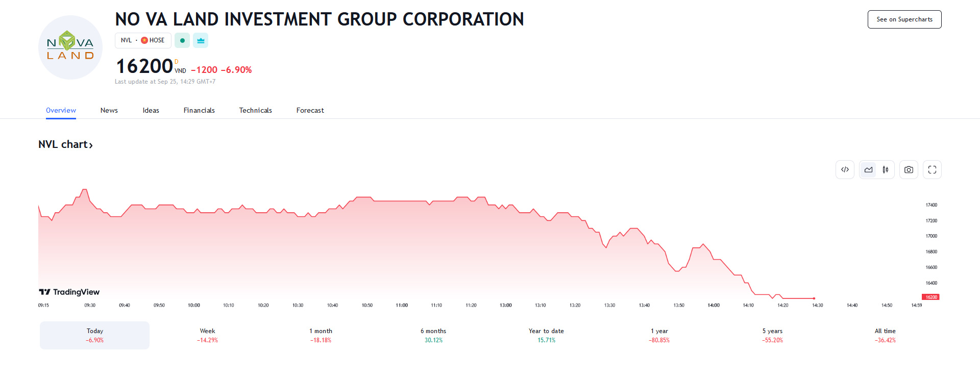Screen dimensions: 980x379
Task: Click the blue crown badge icon
Action: tap(201, 40)
